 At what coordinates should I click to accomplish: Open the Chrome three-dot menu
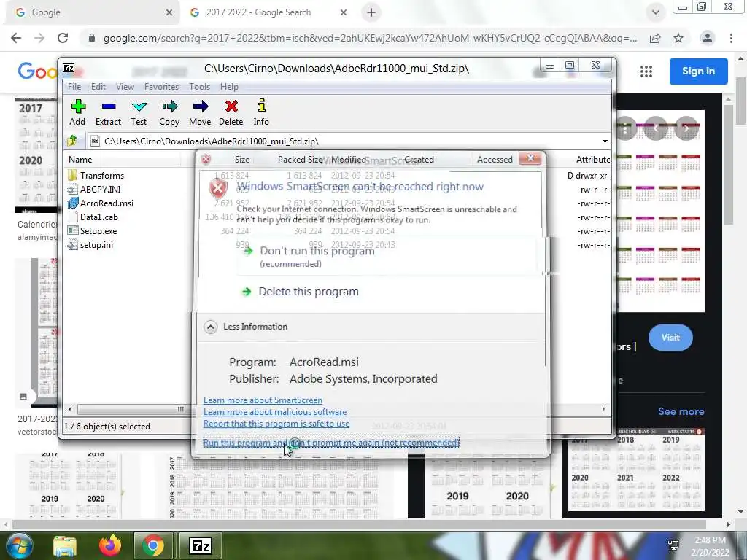pos(731,38)
